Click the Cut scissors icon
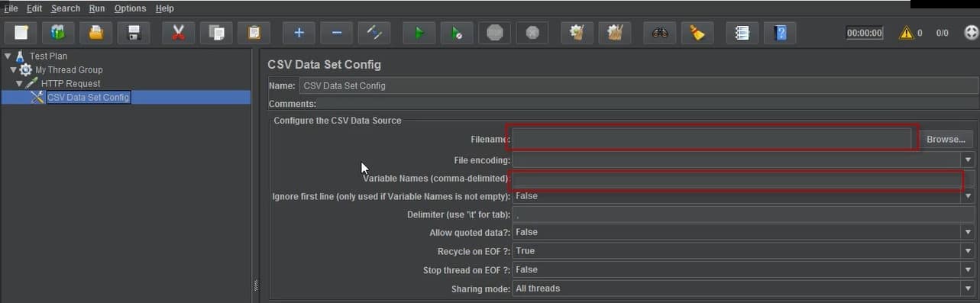The height and width of the screenshot is (303, 980). tap(178, 33)
